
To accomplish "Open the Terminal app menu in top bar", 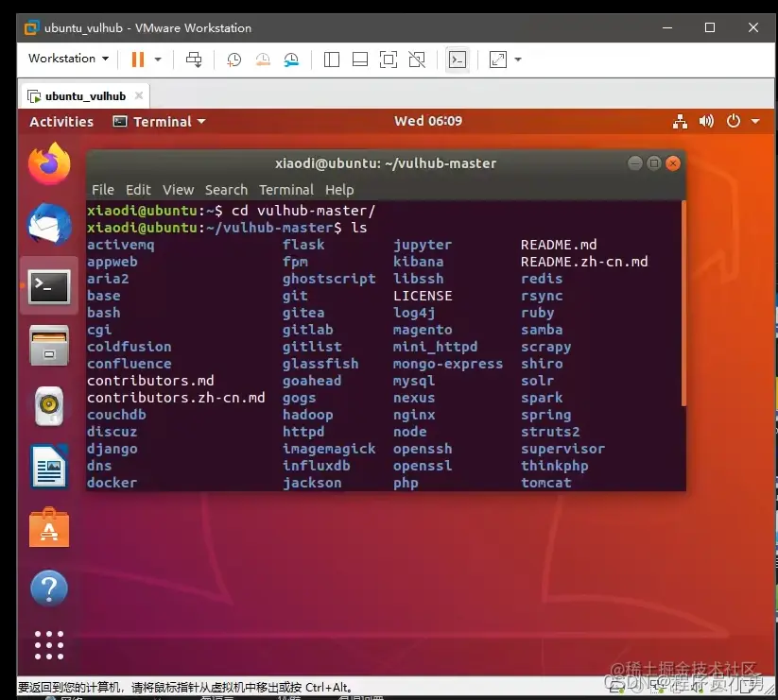I will [x=159, y=122].
